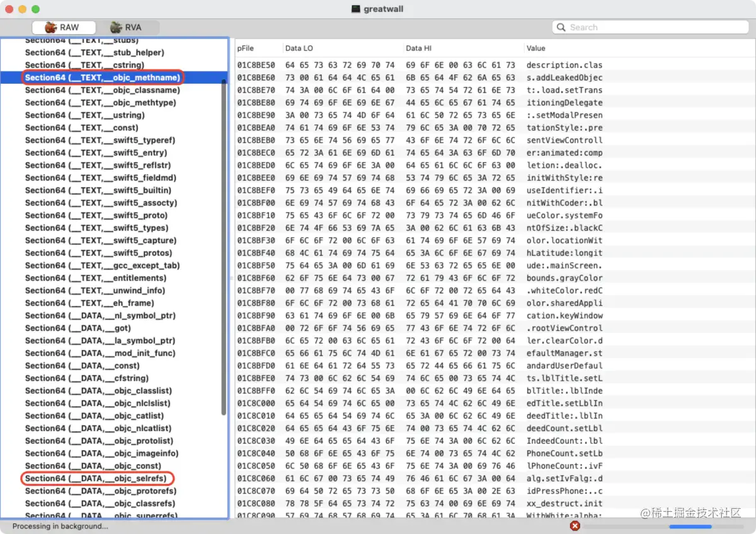Image resolution: width=756 pixels, height=534 pixels.
Task: Select Section64 (__DATA,__got)
Action: (x=78, y=328)
